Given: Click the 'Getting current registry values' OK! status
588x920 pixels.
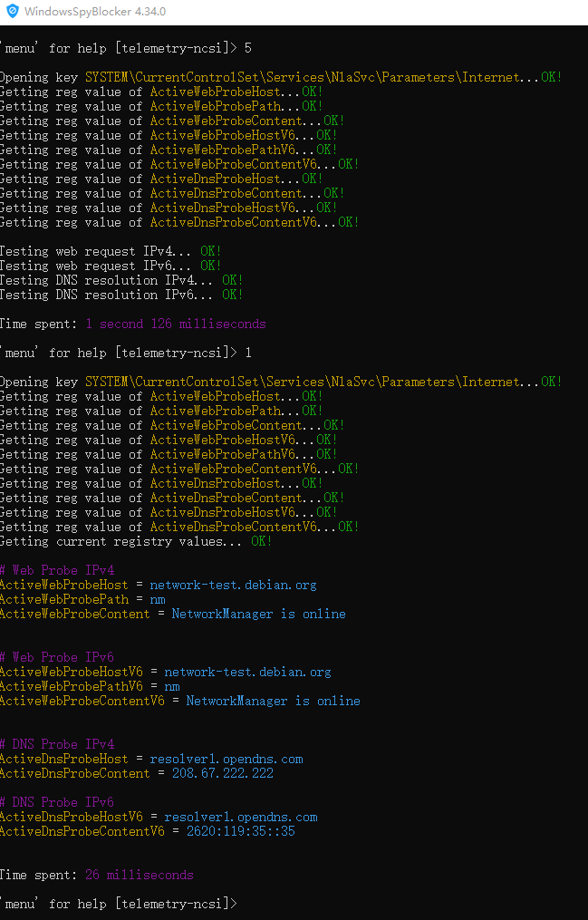Looking at the screenshot, I should pos(262,541).
